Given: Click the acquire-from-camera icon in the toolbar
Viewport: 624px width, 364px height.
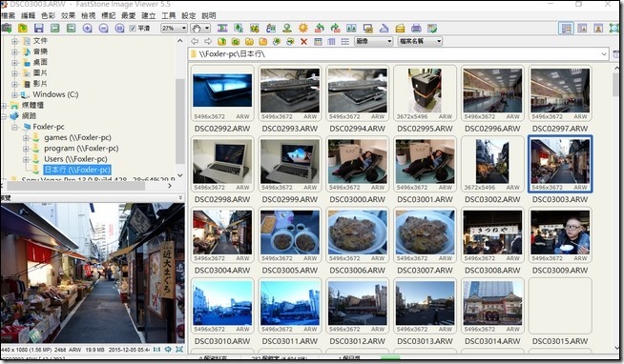Looking at the screenshot, I should pyautogui.click(x=7, y=29).
